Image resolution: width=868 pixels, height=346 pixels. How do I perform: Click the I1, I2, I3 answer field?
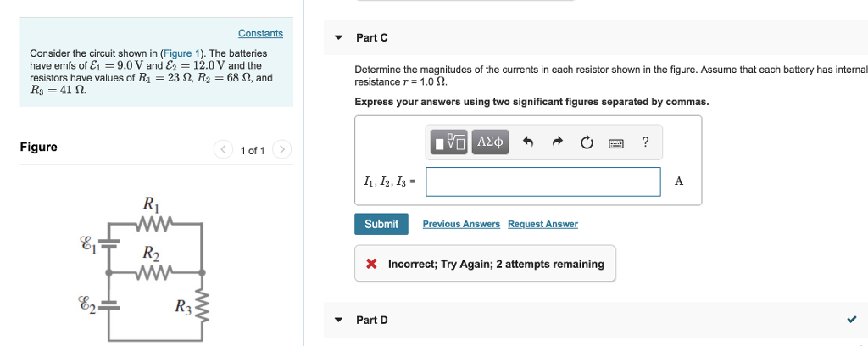543,181
